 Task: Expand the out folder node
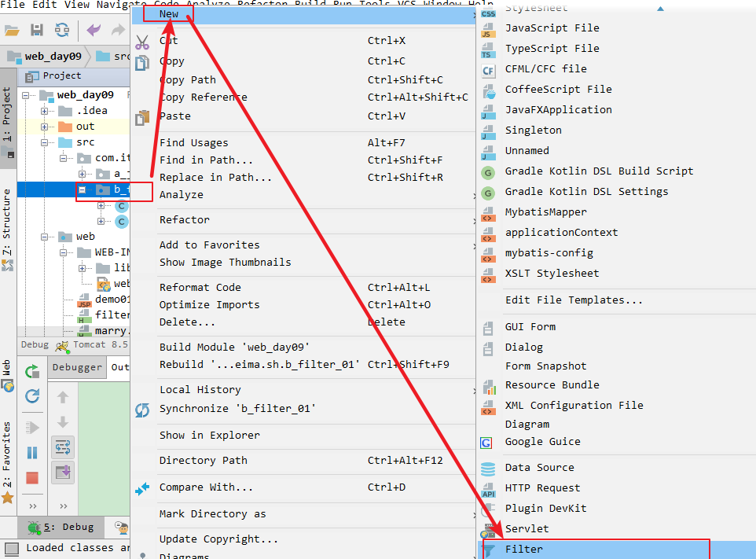click(x=44, y=127)
